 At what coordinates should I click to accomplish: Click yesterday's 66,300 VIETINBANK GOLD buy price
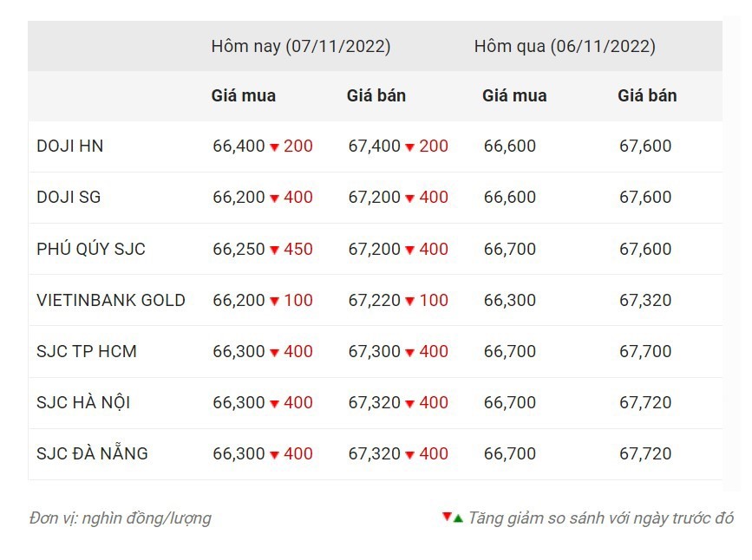510,300
